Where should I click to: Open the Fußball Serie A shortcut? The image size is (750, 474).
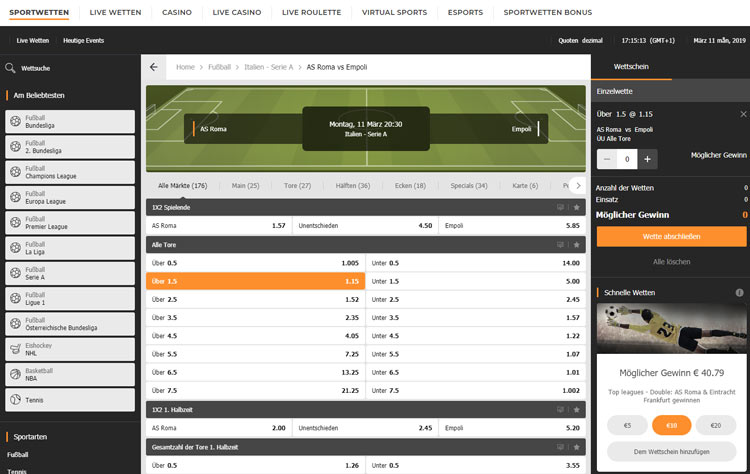(70, 274)
